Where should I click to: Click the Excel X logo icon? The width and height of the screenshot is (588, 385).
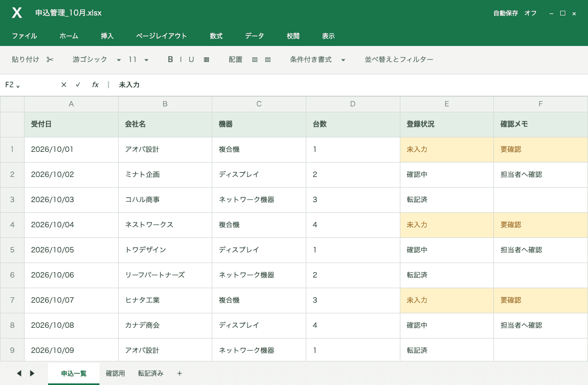(x=17, y=13)
